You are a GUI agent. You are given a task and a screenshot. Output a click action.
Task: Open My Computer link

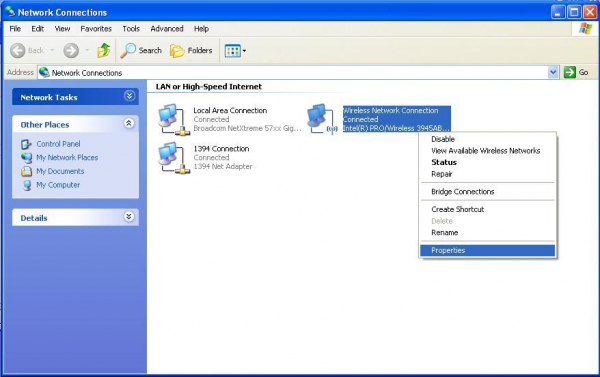click(58, 185)
